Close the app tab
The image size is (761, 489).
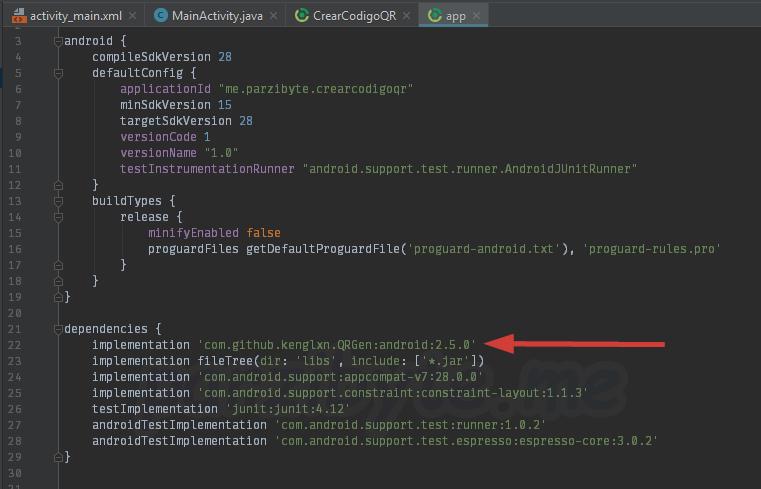(477, 16)
